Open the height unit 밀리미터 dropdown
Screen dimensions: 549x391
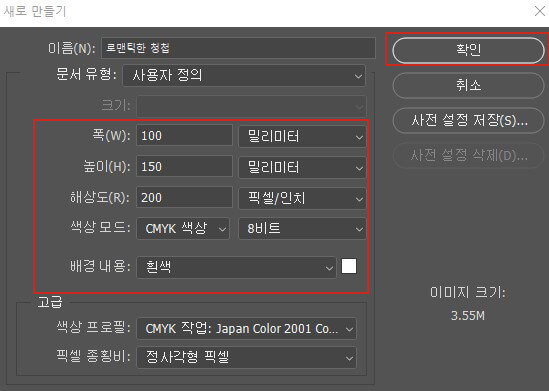click(x=302, y=167)
